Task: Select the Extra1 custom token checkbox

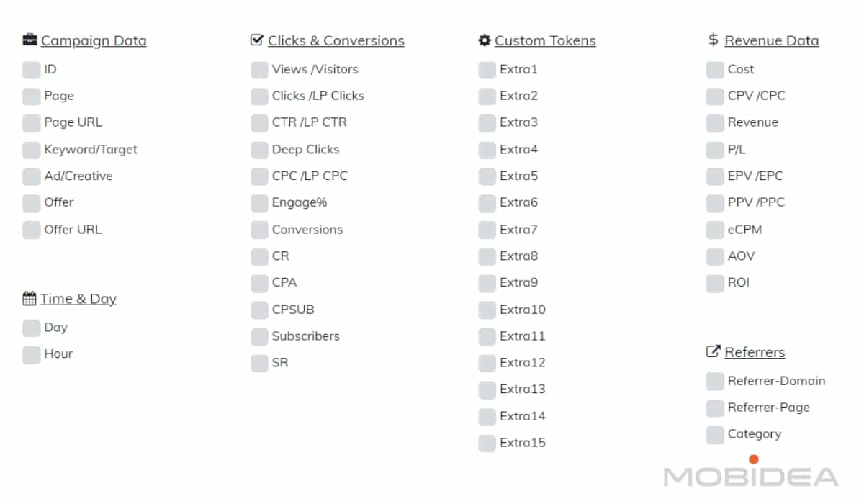Action: (487, 70)
